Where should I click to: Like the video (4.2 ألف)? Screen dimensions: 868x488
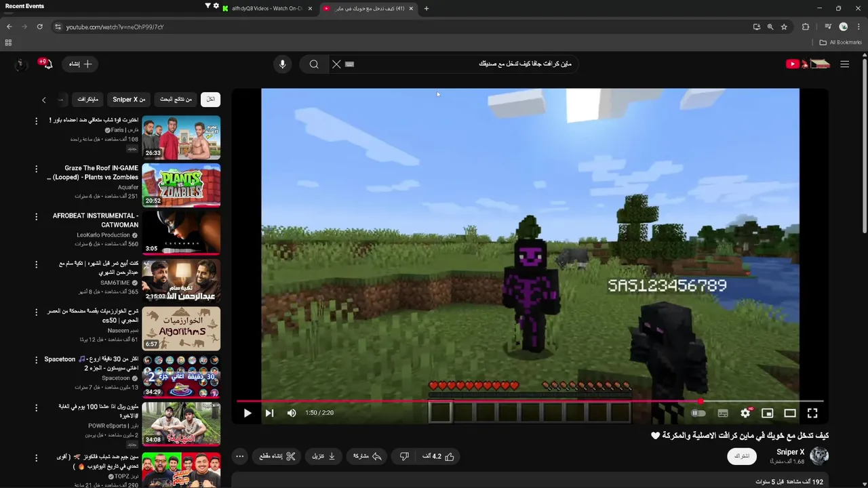tap(437, 456)
